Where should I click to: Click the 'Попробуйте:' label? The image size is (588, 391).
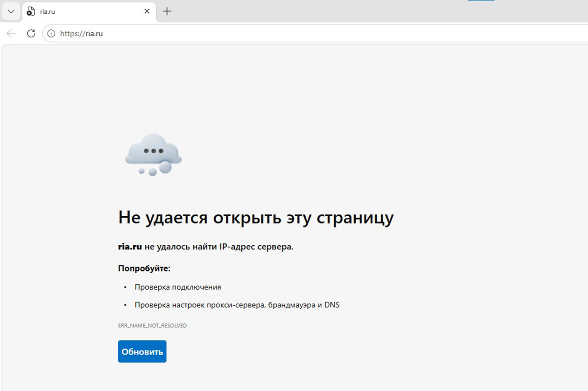[x=144, y=269]
